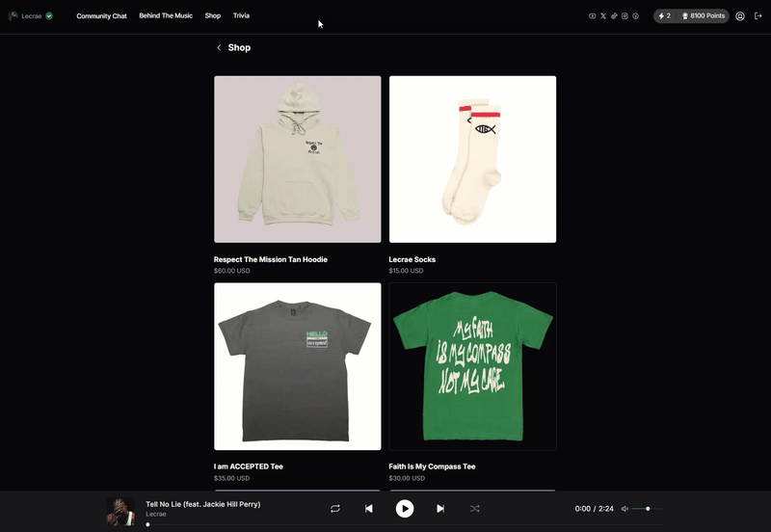Toggle shuffle in the music player
The height and width of the screenshot is (532, 771).
click(x=474, y=509)
